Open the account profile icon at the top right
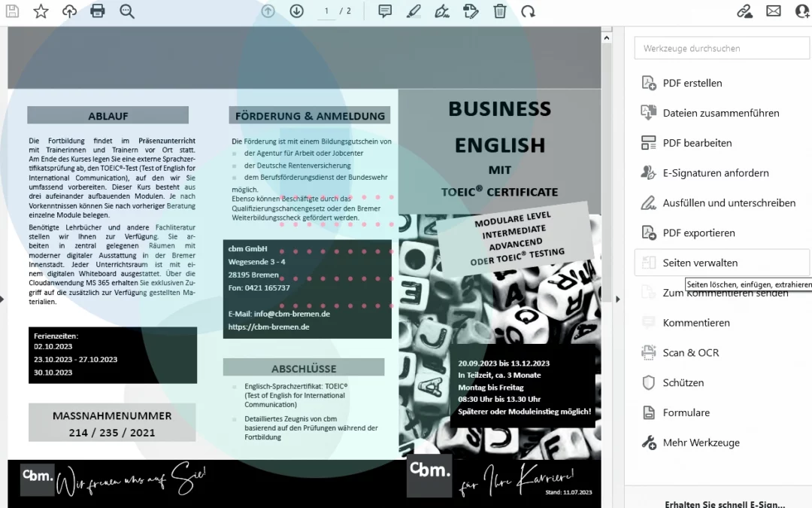812x508 pixels. pos(803,11)
